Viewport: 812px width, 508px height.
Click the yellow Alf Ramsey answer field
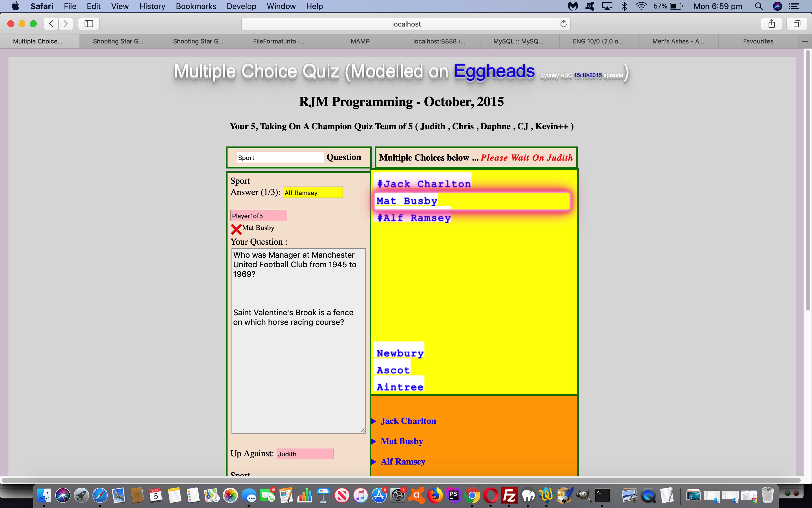[313, 192]
